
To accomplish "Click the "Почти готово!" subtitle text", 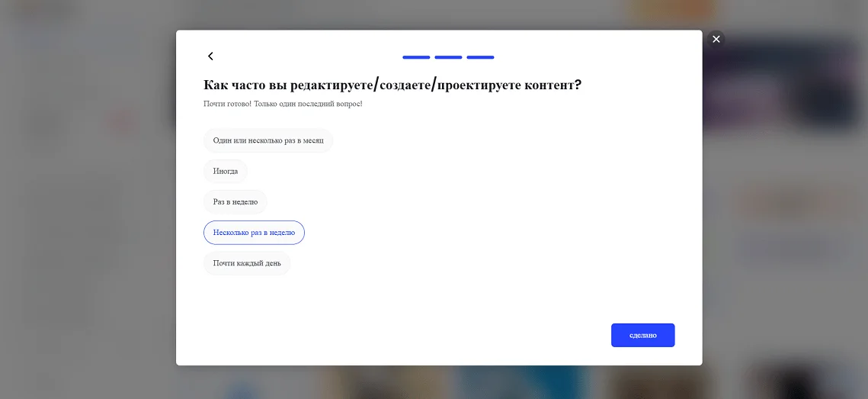I will [226, 104].
